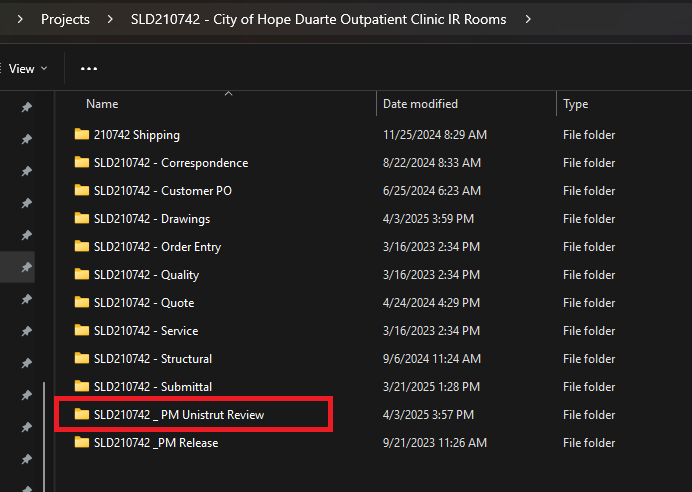Select SLD210742 - Correspondence folder name
The height and width of the screenshot is (492, 692).
pyautogui.click(x=171, y=163)
